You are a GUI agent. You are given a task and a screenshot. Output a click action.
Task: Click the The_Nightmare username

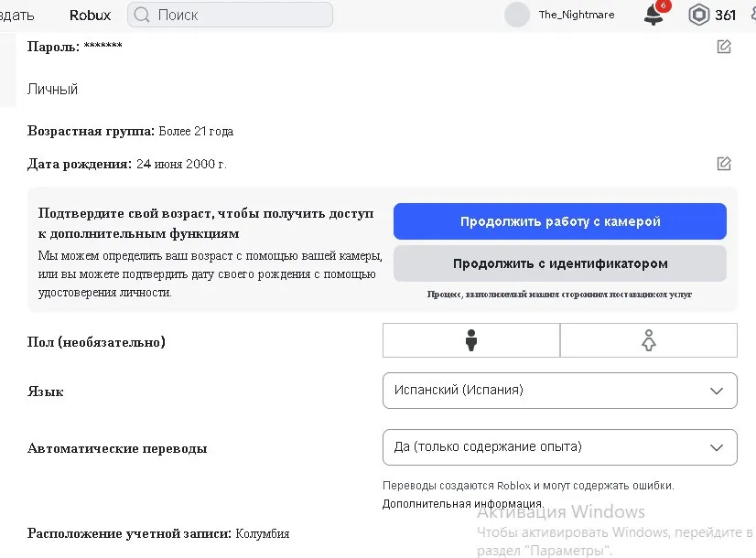click(x=577, y=15)
